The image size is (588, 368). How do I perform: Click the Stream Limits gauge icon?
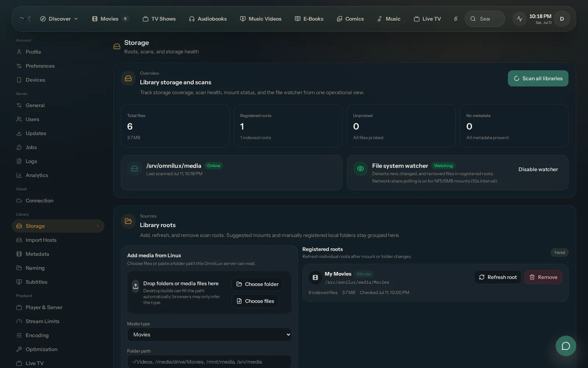(19, 321)
